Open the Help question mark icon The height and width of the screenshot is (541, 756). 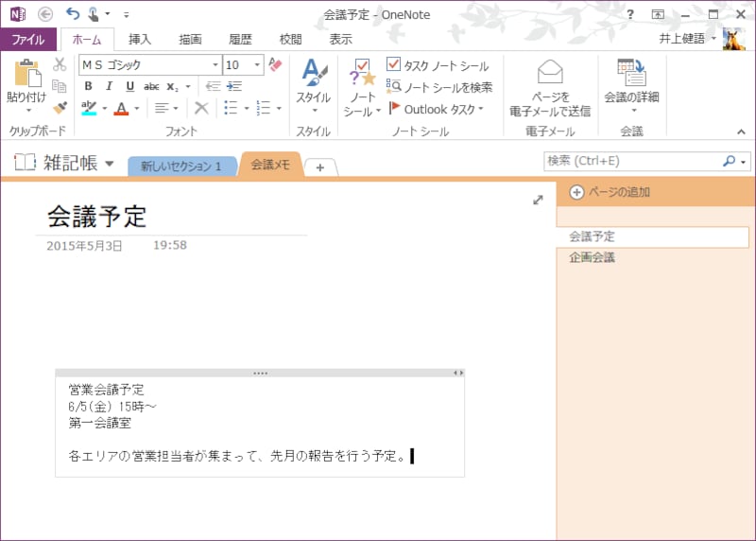630,14
